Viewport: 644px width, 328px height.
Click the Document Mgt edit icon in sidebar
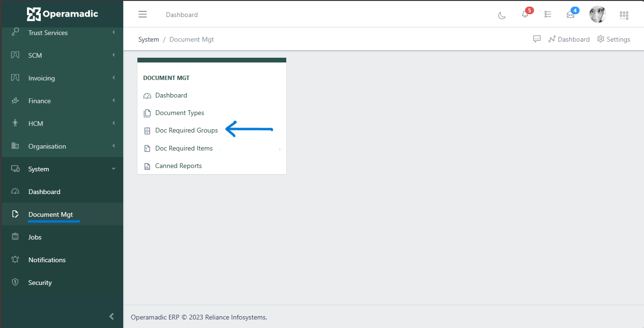point(15,214)
